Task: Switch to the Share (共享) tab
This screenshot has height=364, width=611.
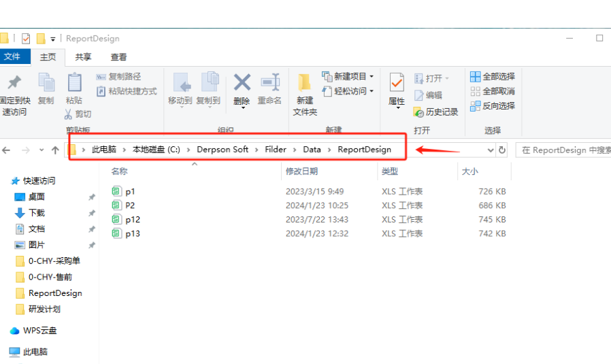Action: pos(83,57)
